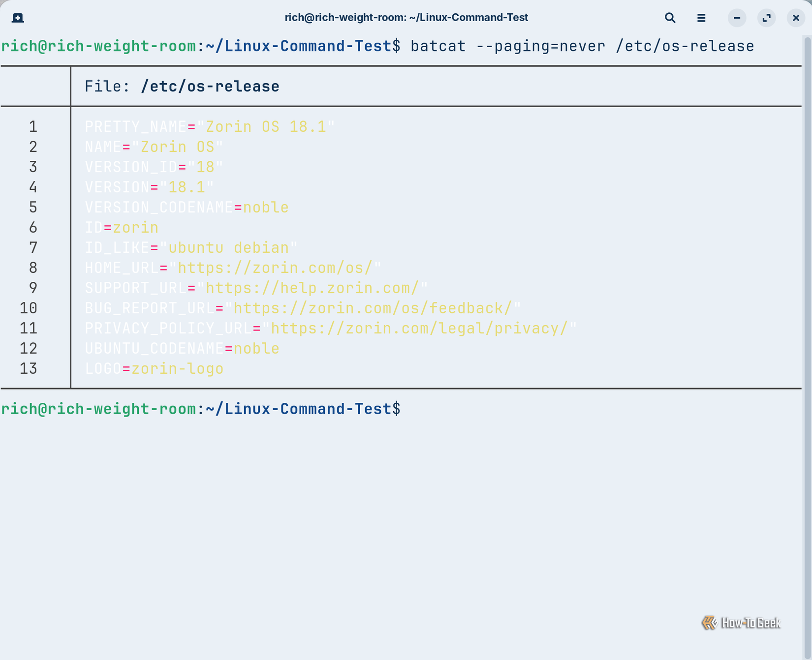Screen dimensions: 812x660
Task: Click the VERSION="18.1" line
Action: [x=150, y=187]
